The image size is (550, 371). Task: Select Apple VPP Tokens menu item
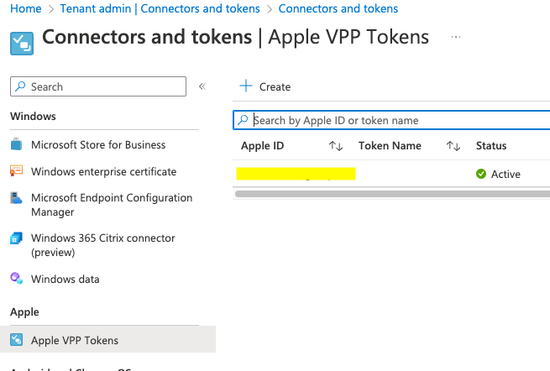(108, 339)
